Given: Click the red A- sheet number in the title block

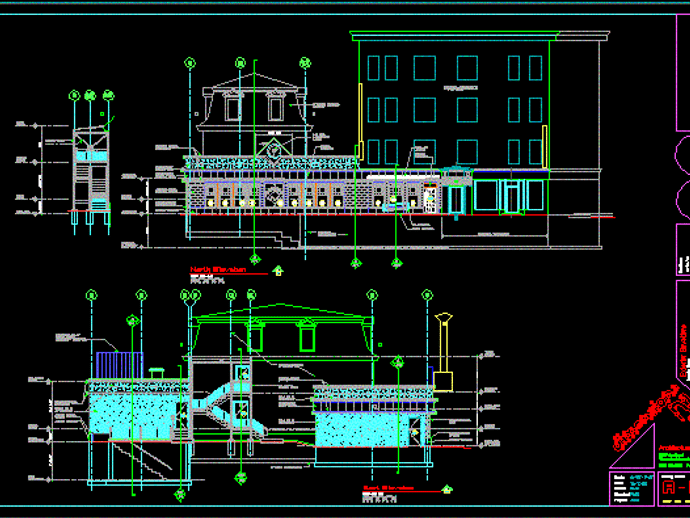Looking at the screenshot, I should [x=675, y=487].
